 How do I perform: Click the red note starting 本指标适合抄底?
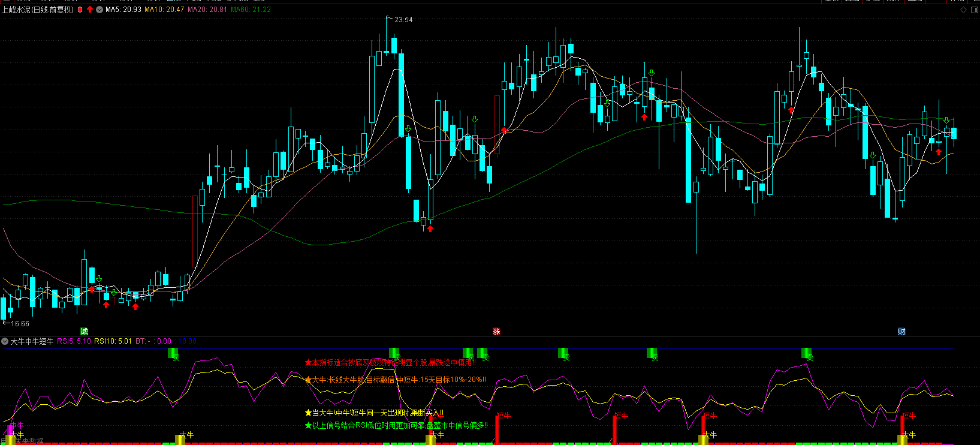390,362
